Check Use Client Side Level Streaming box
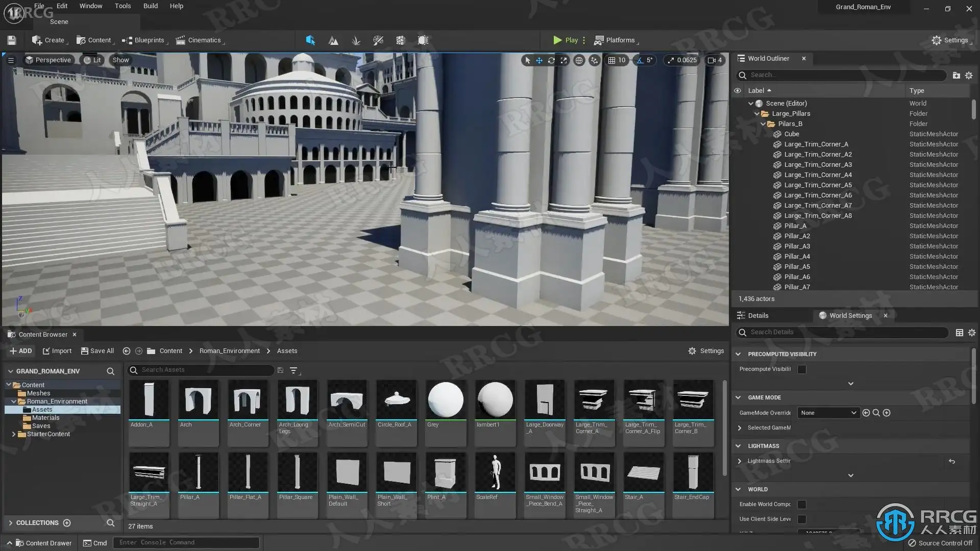 [802, 519]
